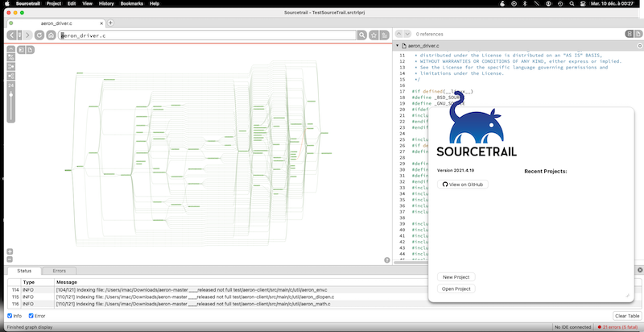The image size is (644, 332).
Task: Click the Clear Table button
Action: tap(627, 316)
